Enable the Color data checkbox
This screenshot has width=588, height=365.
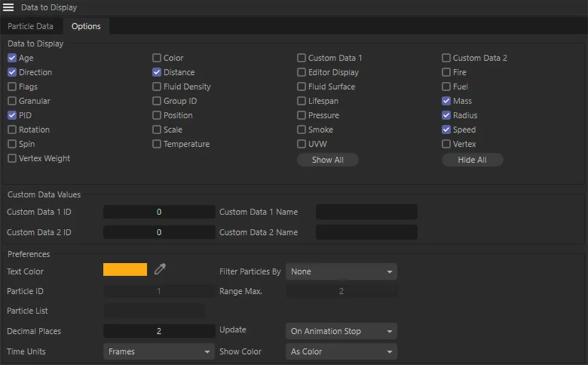pyautogui.click(x=157, y=58)
